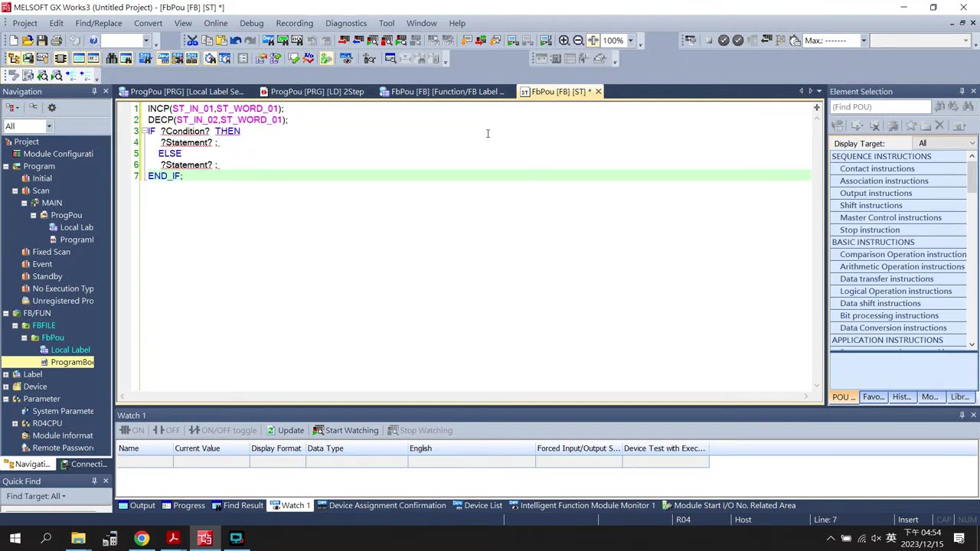Click the Element Selection vertical scrollbar
This screenshot has width=980, height=551.
click(x=972, y=251)
